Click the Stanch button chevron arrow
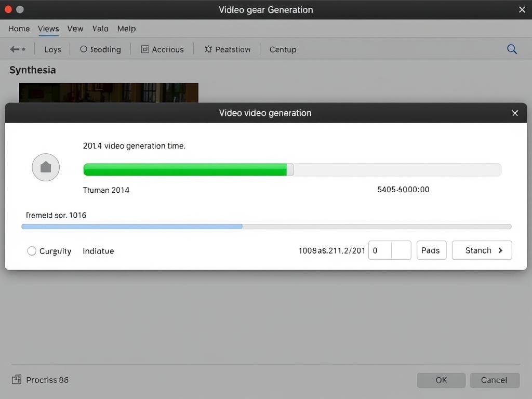 coord(500,250)
